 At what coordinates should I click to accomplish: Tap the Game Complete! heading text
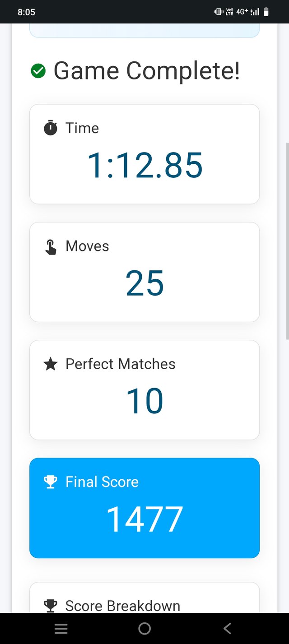click(147, 71)
